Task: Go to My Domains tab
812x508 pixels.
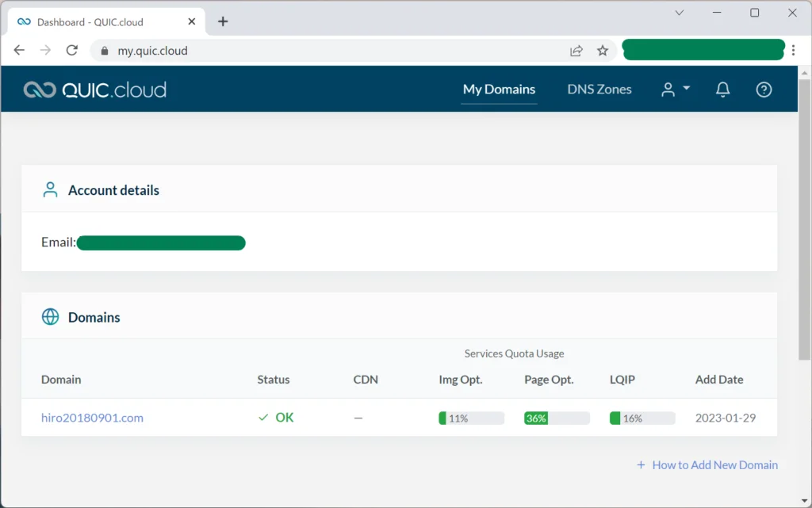Action: click(499, 89)
